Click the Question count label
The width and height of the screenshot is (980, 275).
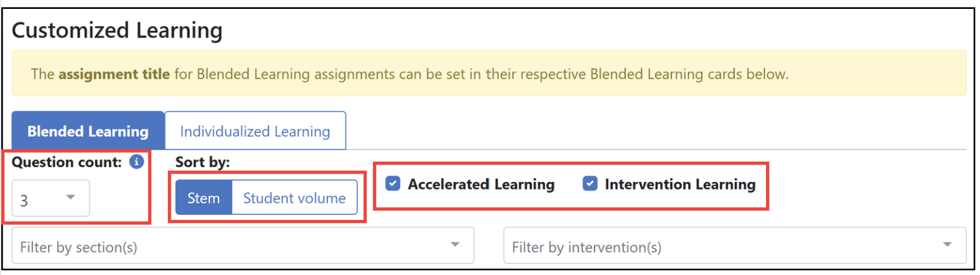click(68, 162)
